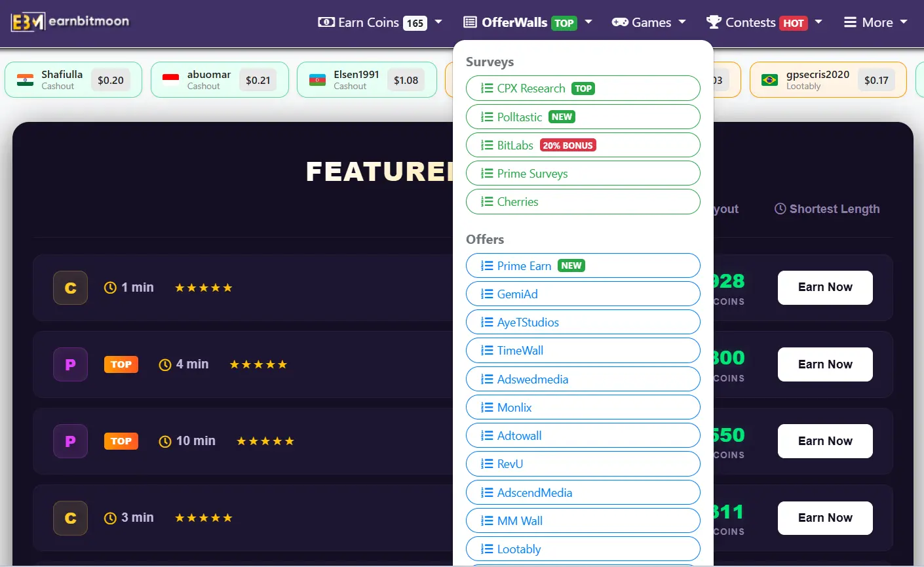Click the clock icon beside 10 min
Image resolution: width=924 pixels, height=567 pixels.
pyautogui.click(x=165, y=441)
